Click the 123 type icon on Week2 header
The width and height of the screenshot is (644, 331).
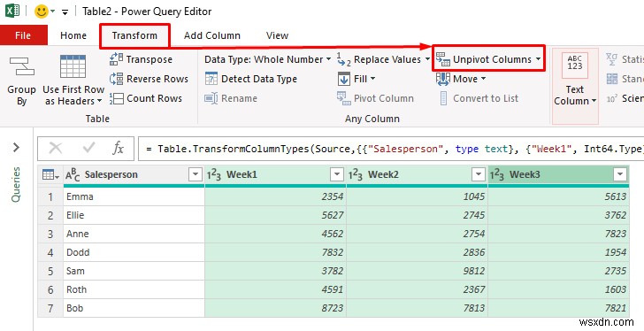pyautogui.click(x=356, y=175)
